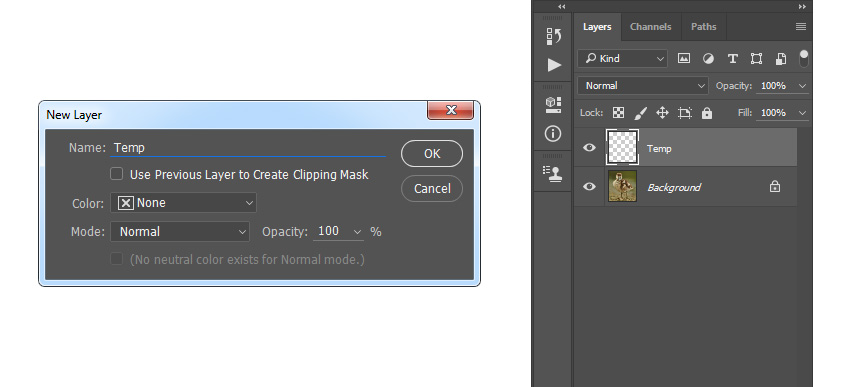
Task: Open the Kind filter dropdown
Action: click(622, 59)
